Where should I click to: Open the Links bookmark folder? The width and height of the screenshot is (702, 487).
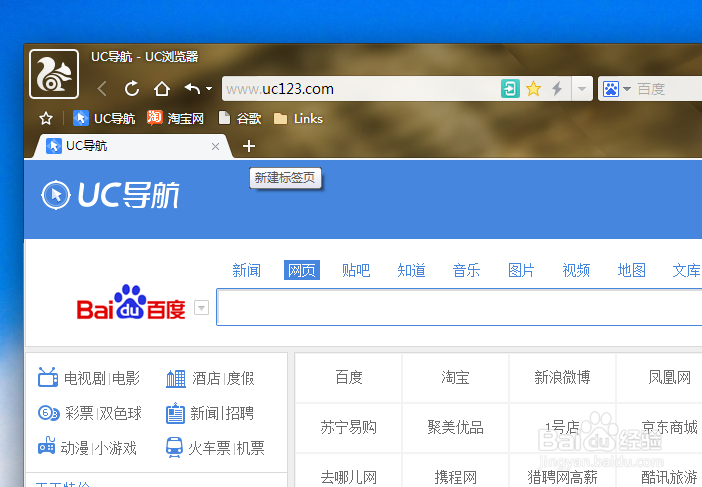(x=298, y=119)
